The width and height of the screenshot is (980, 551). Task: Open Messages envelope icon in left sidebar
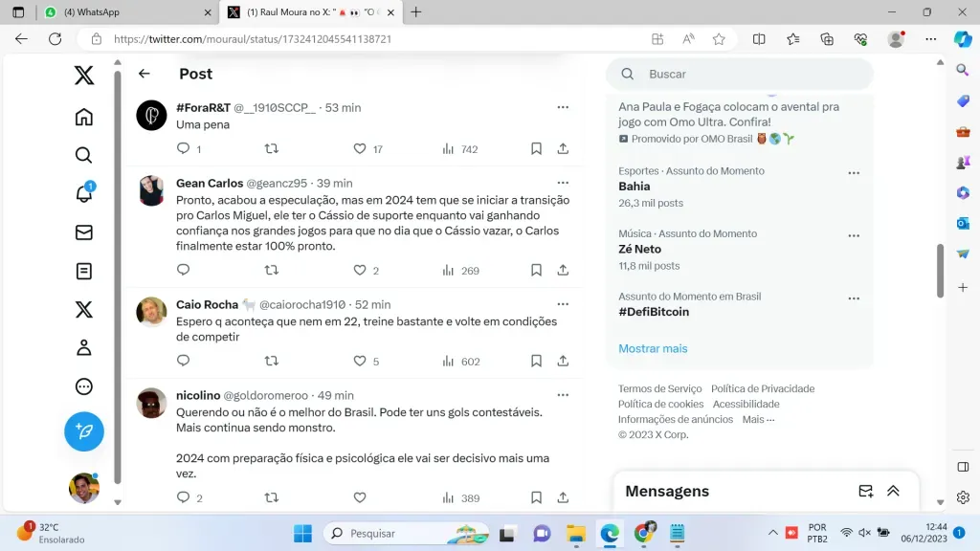click(x=84, y=232)
